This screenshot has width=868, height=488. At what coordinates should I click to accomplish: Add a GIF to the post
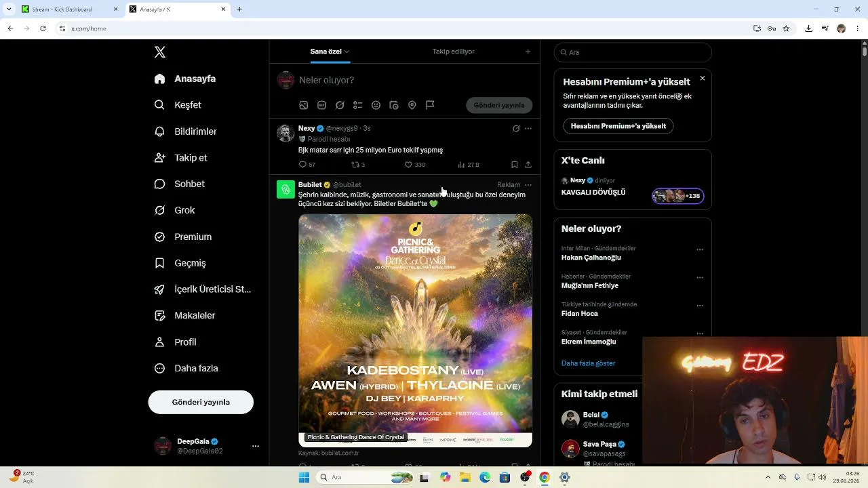[x=322, y=105]
